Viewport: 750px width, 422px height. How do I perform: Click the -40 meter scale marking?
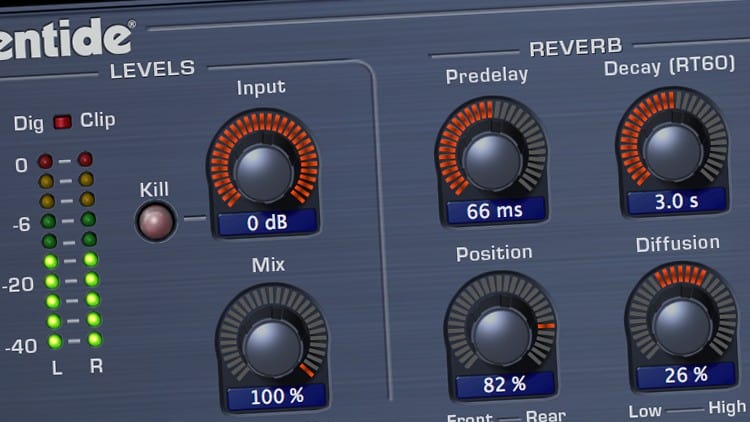[x=21, y=346]
